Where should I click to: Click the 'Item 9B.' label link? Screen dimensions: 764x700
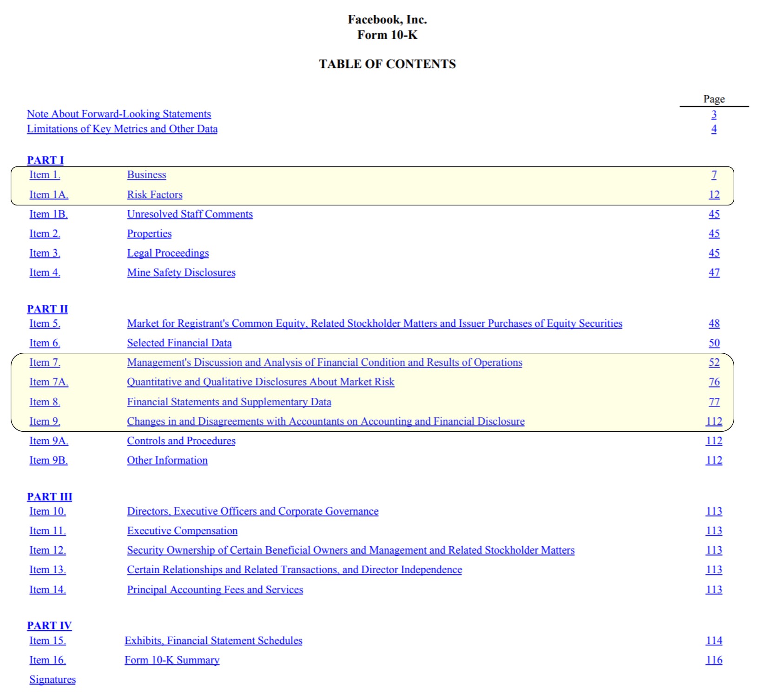click(48, 461)
